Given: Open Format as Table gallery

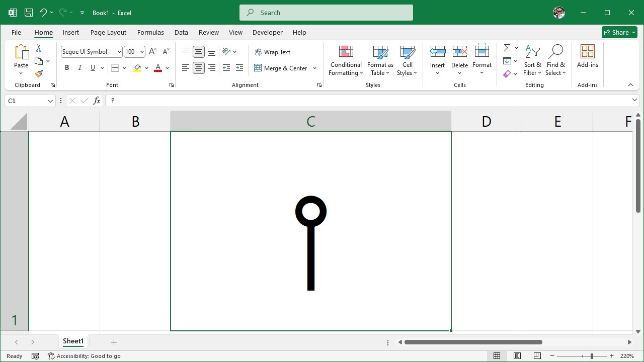Looking at the screenshot, I should (x=380, y=61).
